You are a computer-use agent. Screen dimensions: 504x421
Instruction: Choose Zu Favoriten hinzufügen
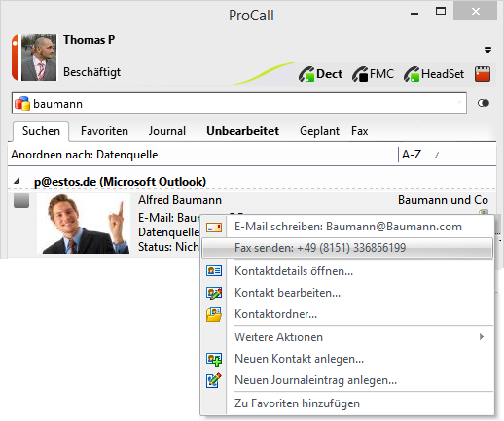pyautogui.click(x=347, y=403)
